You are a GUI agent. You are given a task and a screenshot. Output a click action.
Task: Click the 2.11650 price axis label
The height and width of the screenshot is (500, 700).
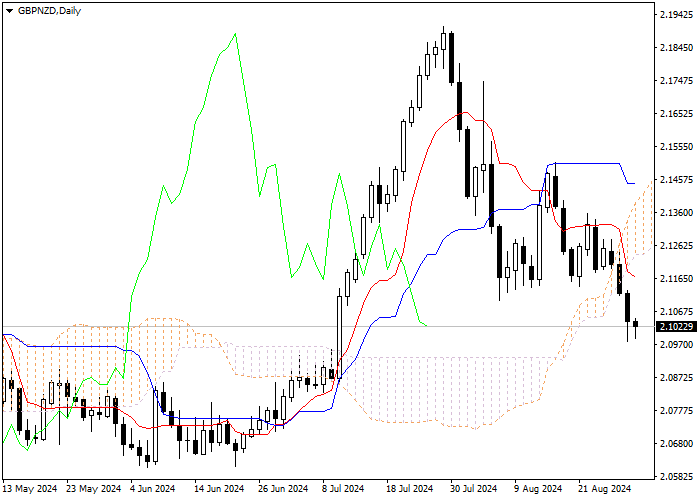(676, 279)
